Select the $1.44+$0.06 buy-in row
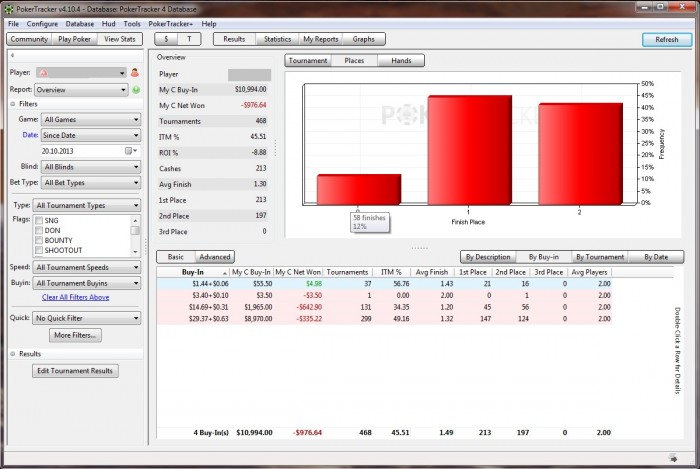 coord(384,284)
